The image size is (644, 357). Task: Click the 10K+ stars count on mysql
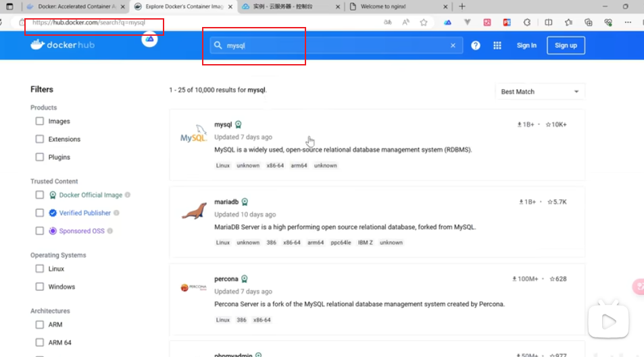[556, 124]
